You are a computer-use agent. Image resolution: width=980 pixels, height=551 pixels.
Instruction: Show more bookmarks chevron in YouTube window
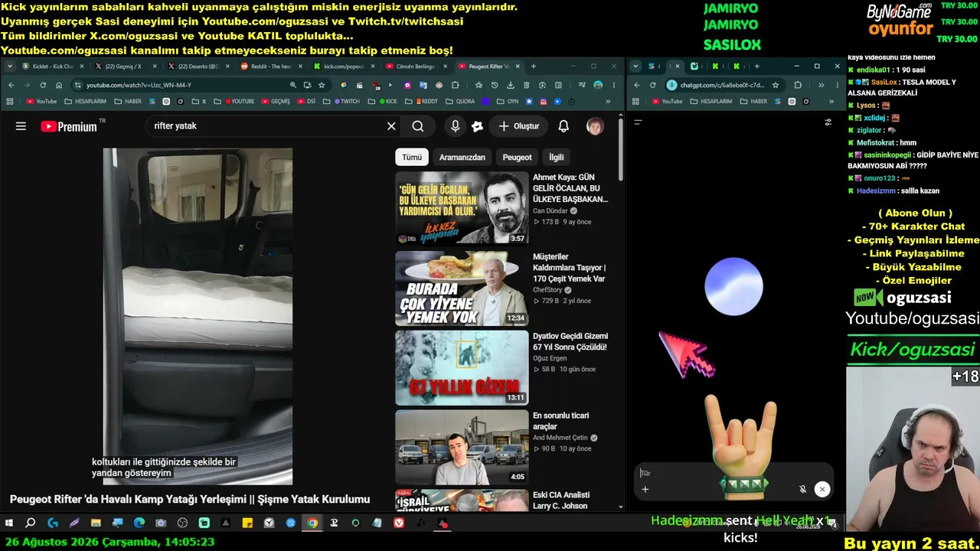(609, 101)
